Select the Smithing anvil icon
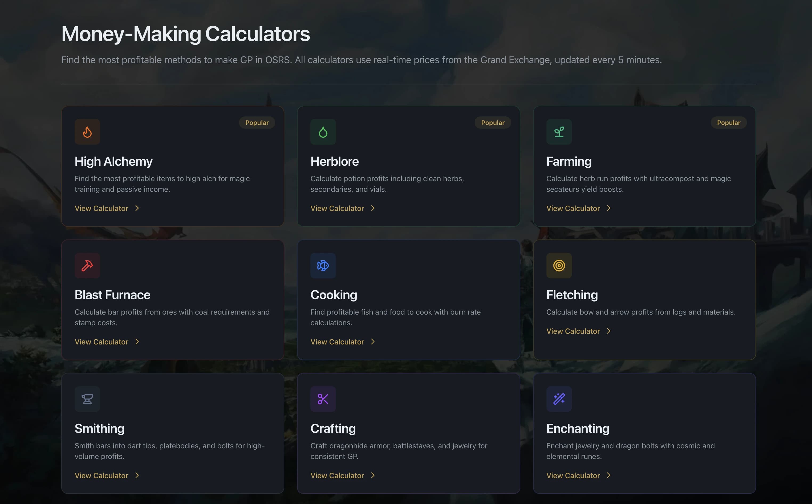This screenshot has width=812, height=504. pos(87,399)
